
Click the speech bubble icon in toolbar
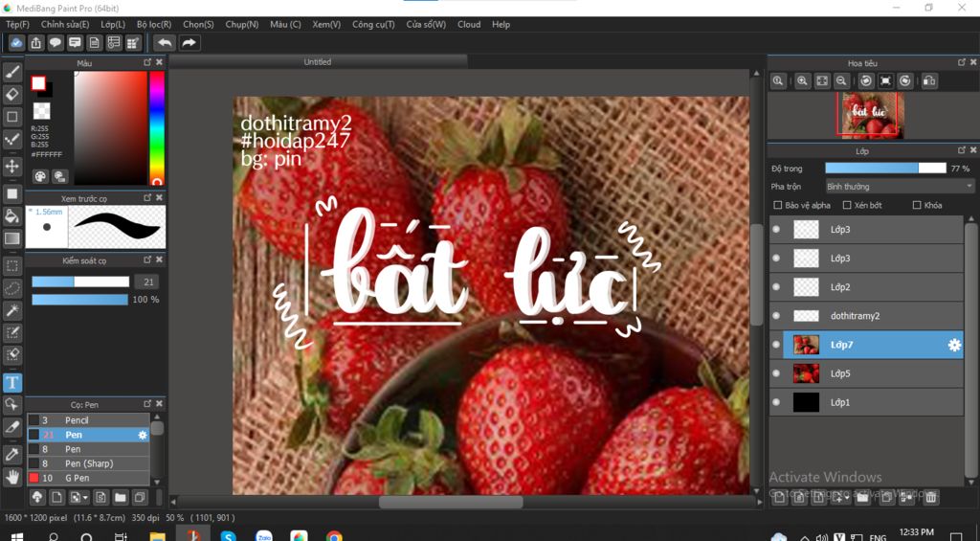point(56,42)
